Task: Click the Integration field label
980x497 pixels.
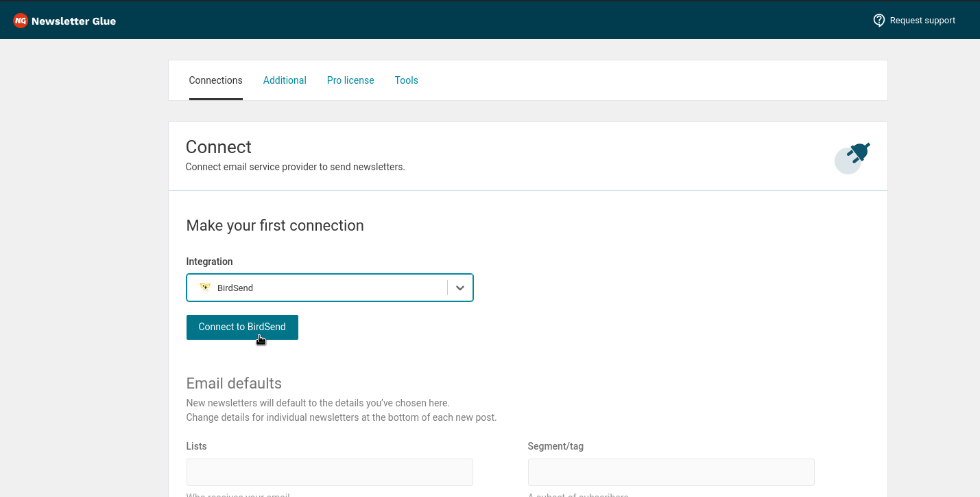Action: [x=210, y=262]
